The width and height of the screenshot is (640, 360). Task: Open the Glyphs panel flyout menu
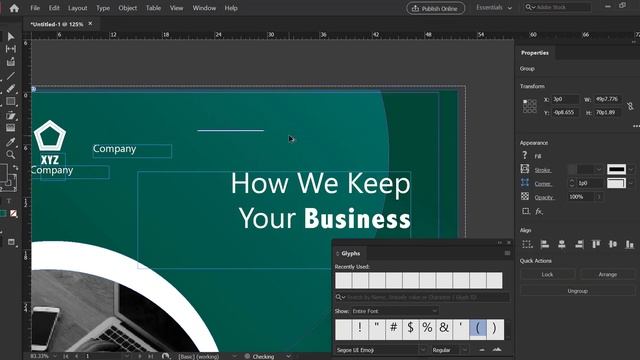[x=507, y=253]
